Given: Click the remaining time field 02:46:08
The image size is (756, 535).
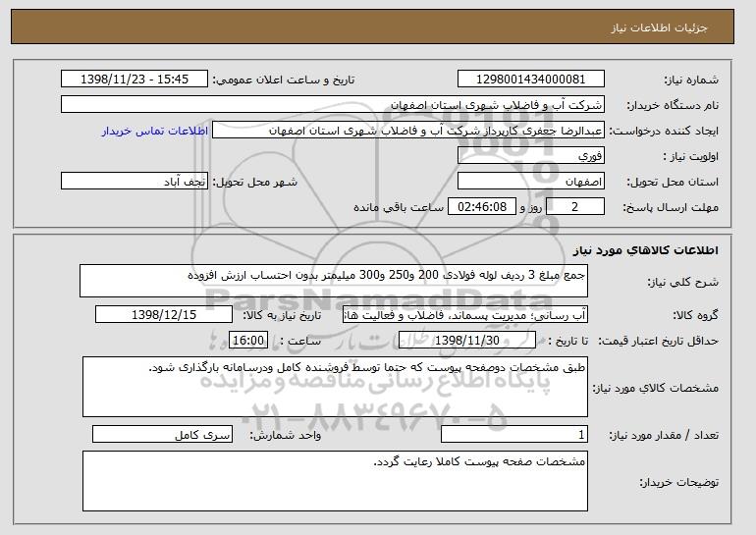Looking at the screenshot, I should click(482, 207).
